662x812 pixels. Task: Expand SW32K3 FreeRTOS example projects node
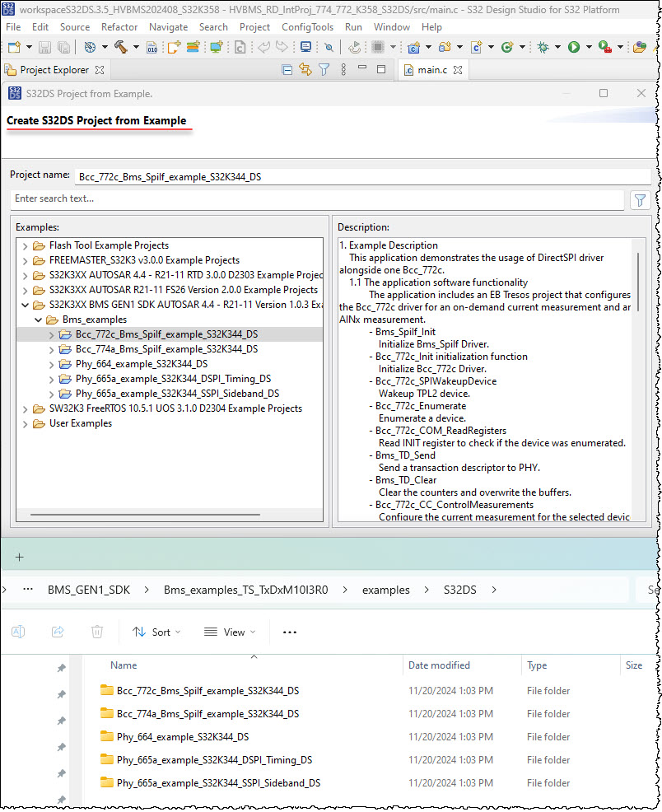(x=25, y=408)
